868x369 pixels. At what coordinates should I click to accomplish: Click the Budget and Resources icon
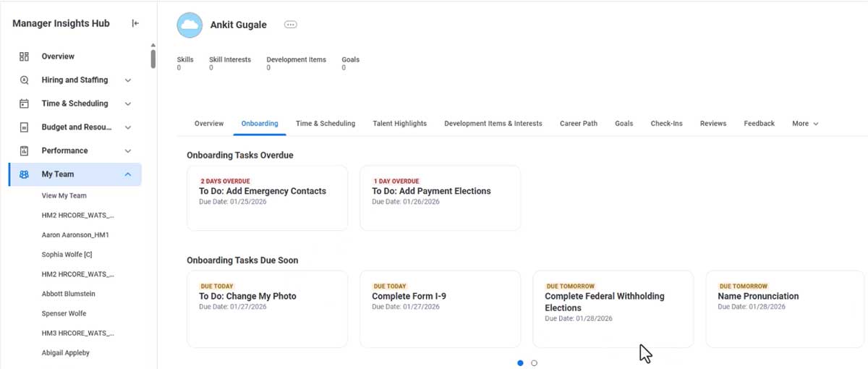(x=24, y=127)
